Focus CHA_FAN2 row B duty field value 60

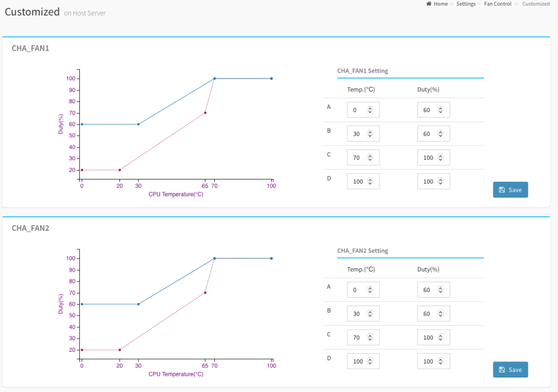[434, 314]
